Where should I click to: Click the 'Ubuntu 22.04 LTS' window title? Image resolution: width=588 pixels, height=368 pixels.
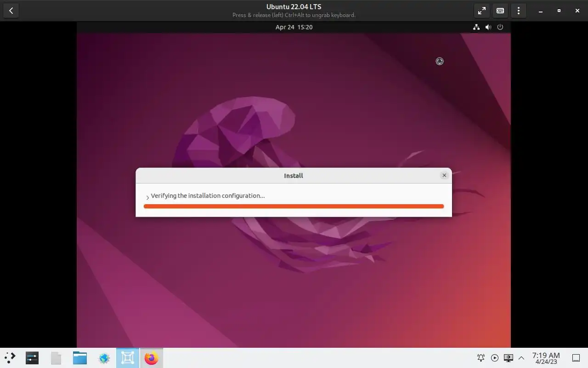294,7
